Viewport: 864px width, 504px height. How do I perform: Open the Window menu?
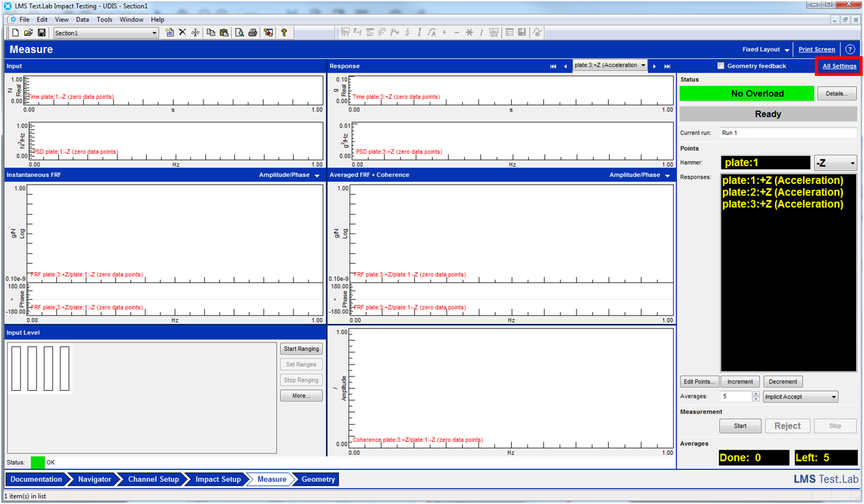click(132, 20)
